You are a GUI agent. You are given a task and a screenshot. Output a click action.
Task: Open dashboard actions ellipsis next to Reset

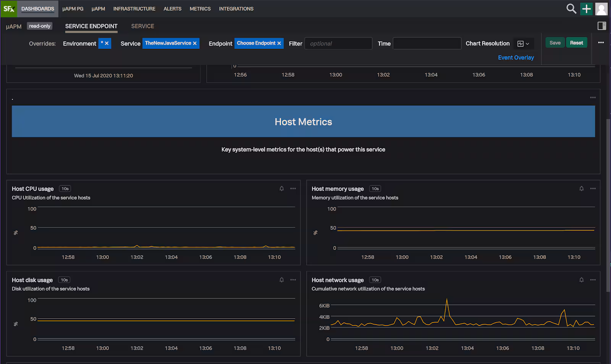point(601,43)
